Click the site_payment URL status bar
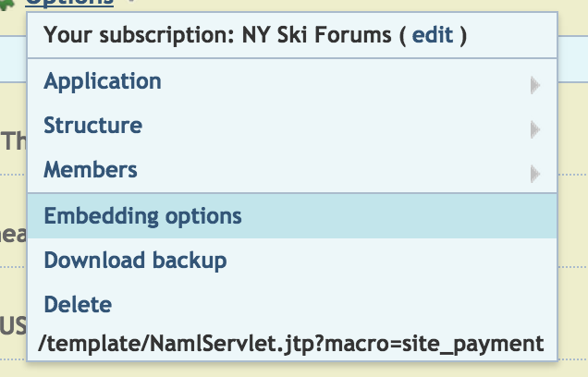Screen dimensions: 588x377 coord(289,344)
